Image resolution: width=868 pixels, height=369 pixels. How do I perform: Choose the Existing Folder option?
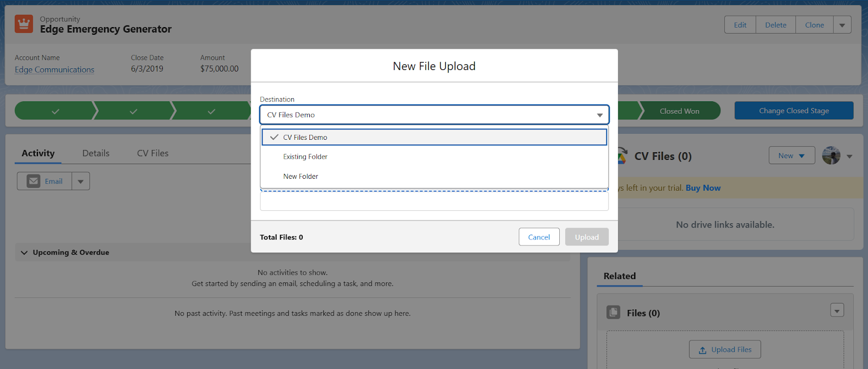pos(434,157)
